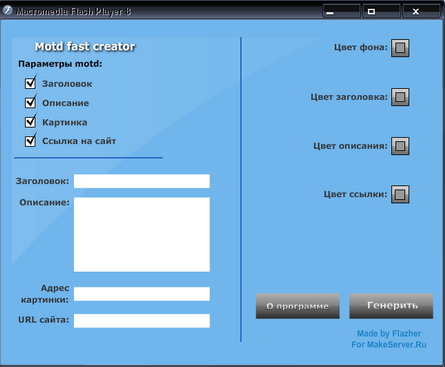Open the Цвет описания color picker
The image size is (445, 367).
point(400,146)
